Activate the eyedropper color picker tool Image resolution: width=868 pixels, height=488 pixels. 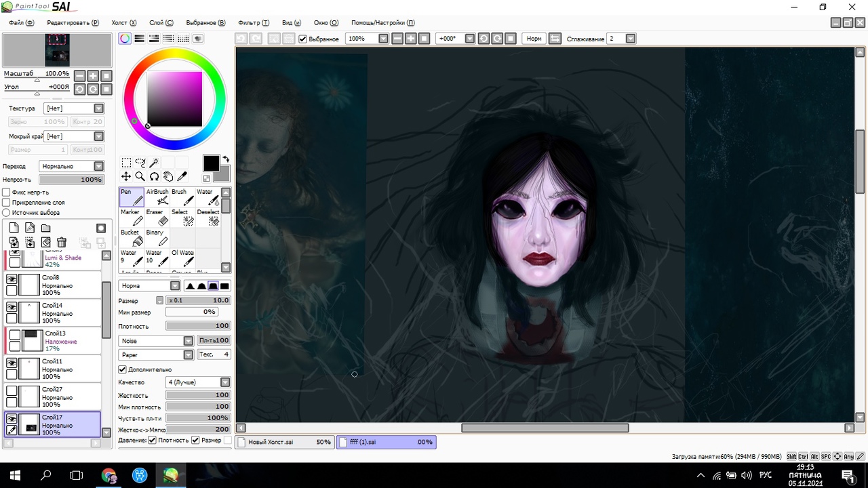pyautogui.click(x=182, y=176)
